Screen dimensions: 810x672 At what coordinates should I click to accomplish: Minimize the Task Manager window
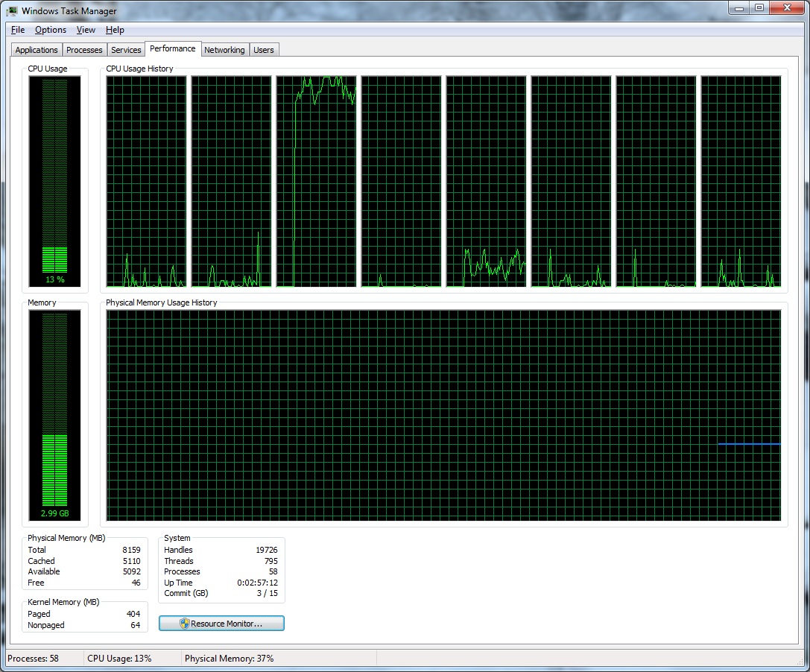tap(739, 8)
